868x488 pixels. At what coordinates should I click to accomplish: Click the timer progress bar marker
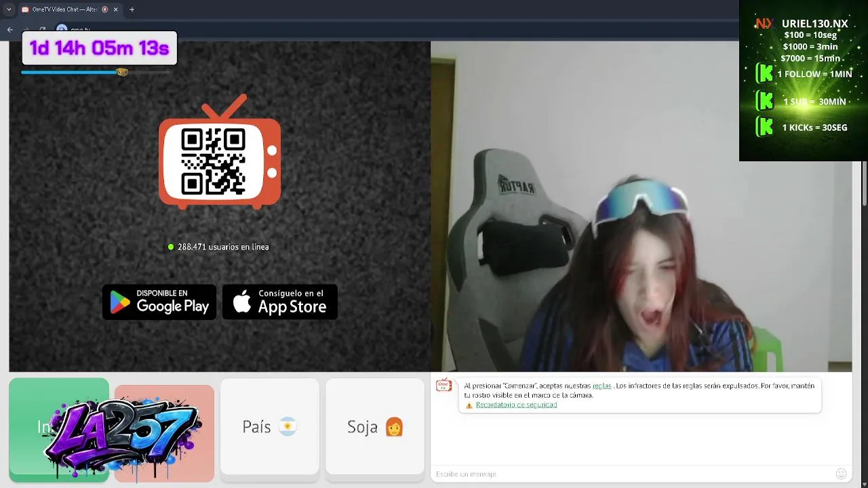point(122,72)
